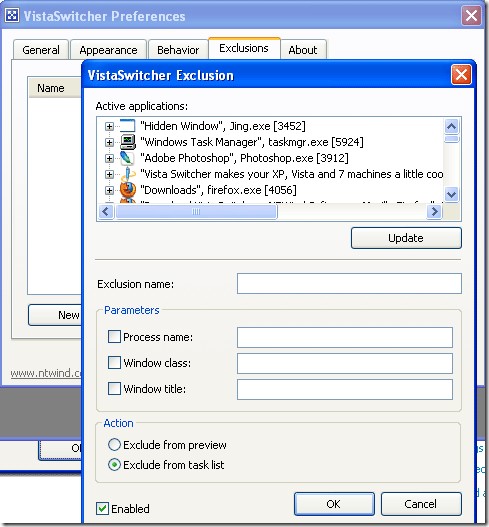This screenshot has width=489, height=527.
Task: Untick the Enabled checkbox
Action: [102, 509]
